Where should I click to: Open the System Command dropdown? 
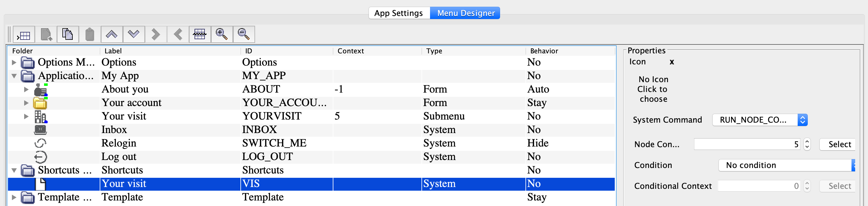pos(802,120)
